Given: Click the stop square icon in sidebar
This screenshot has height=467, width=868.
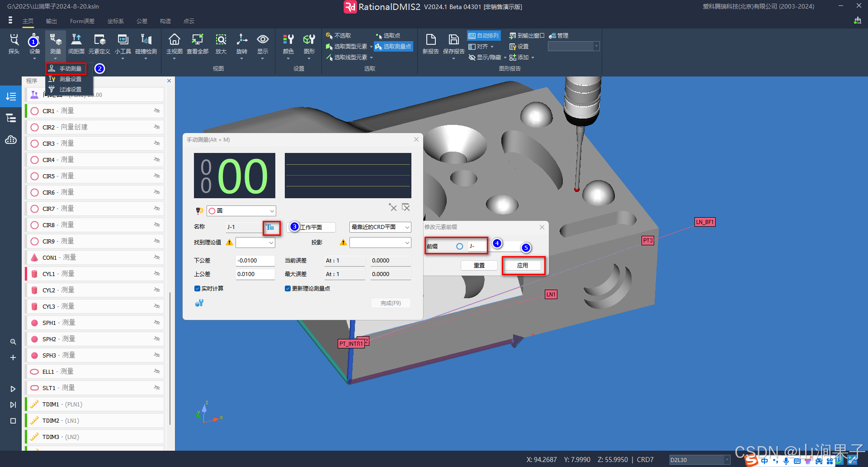Looking at the screenshot, I should (13, 421).
